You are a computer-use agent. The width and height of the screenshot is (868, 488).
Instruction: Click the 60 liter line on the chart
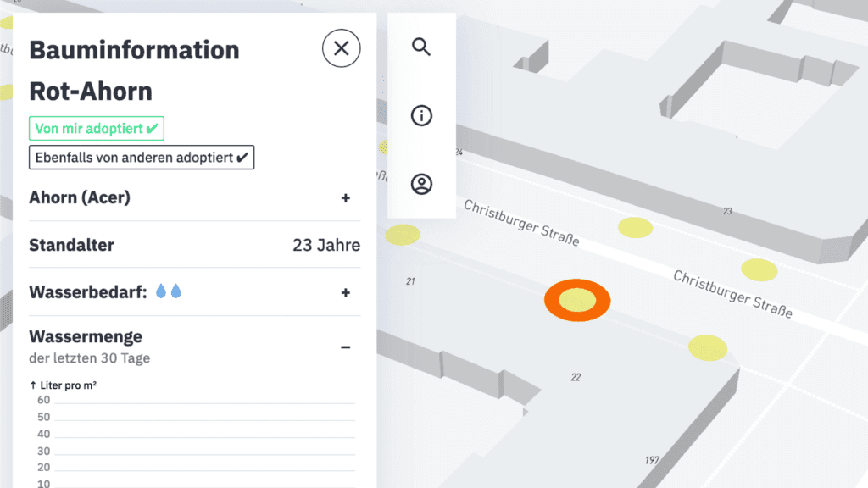coord(205,403)
